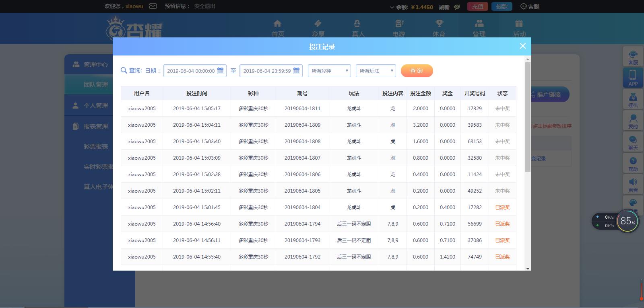The image size is (644, 308).
Task: Open the end date calendar icon
Action: click(x=296, y=70)
